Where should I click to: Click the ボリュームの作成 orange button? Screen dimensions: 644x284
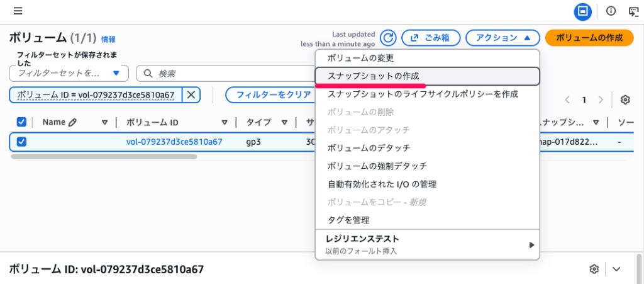click(589, 38)
